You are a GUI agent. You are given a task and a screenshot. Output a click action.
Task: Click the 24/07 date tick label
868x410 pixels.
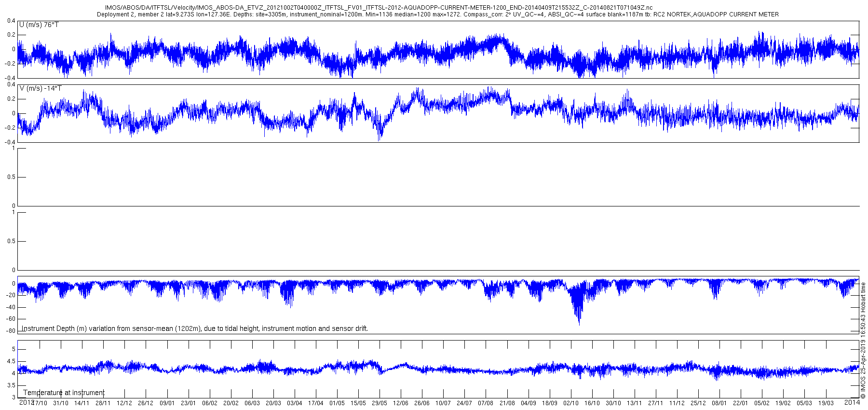click(464, 403)
